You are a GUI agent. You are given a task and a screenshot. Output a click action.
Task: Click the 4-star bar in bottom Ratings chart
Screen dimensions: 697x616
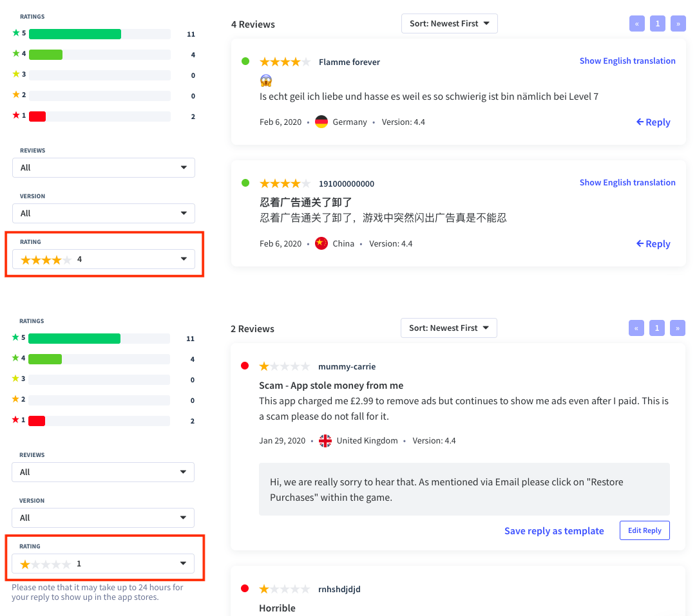coord(45,359)
